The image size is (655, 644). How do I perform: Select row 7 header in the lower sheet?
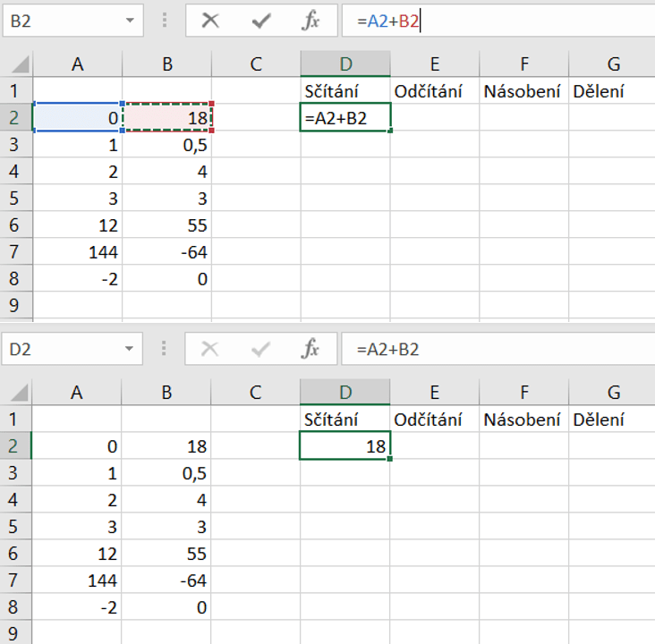14,581
